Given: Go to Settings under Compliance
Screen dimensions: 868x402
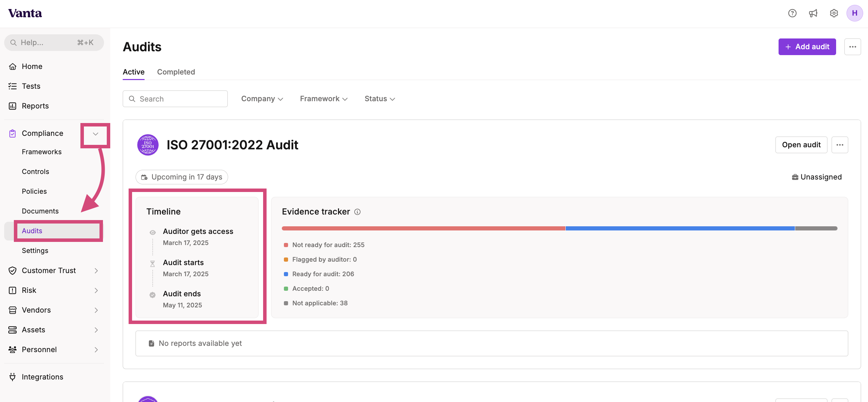Looking at the screenshot, I should click(35, 251).
